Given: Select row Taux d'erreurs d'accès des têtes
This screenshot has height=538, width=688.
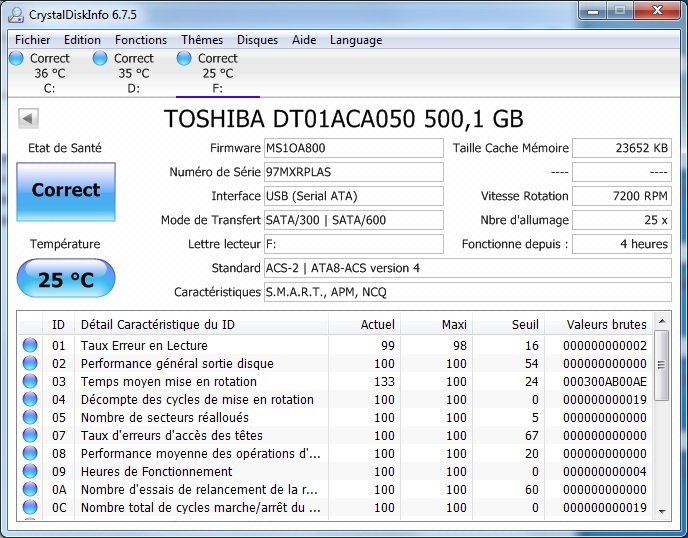Looking at the screenshot, I should tap(335, 435).
